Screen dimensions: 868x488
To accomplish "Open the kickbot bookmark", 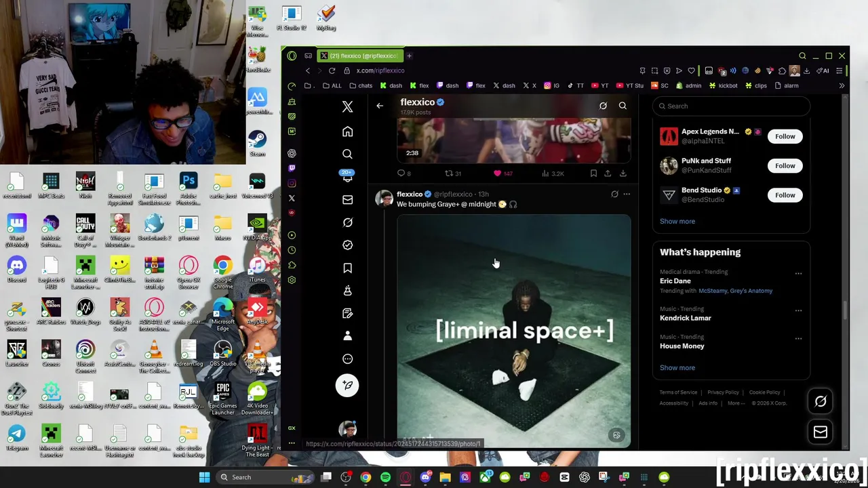I will coord(723,86).
